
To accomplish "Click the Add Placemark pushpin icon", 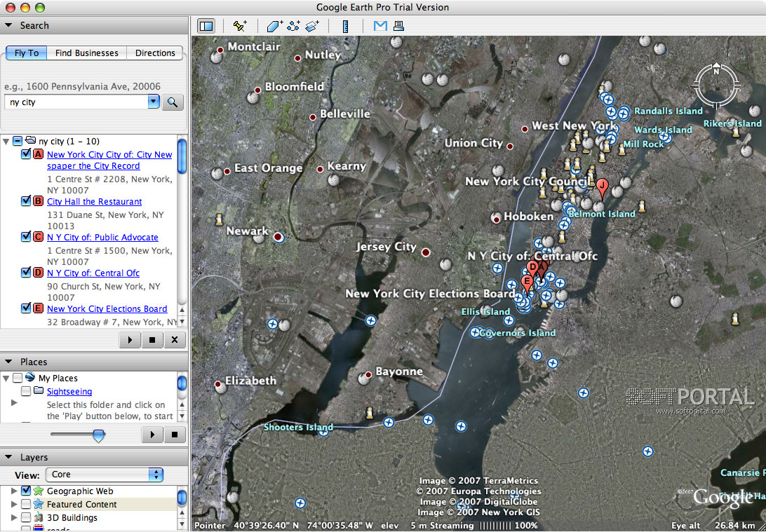I will pyautogui.click(x=240, y=26).
